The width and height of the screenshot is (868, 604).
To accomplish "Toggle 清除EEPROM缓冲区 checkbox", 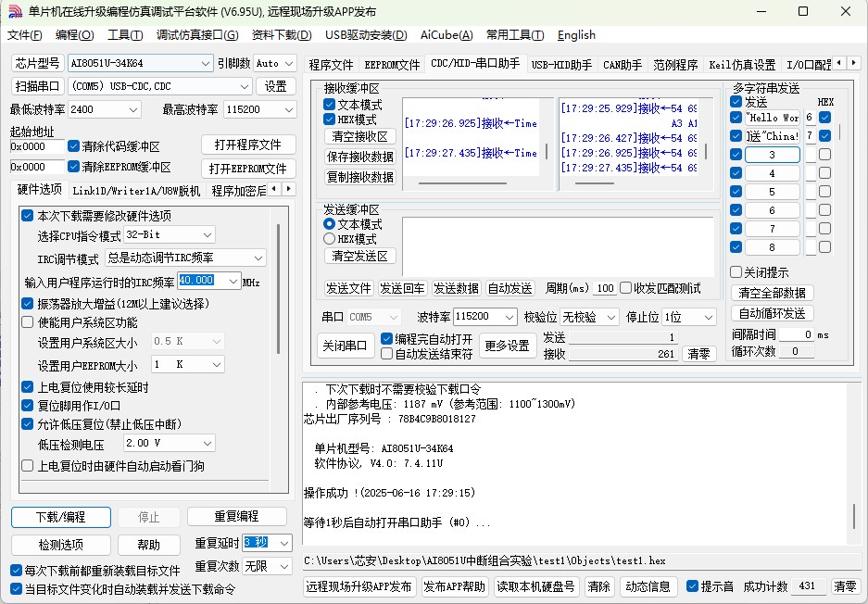I will click(73, 166).
